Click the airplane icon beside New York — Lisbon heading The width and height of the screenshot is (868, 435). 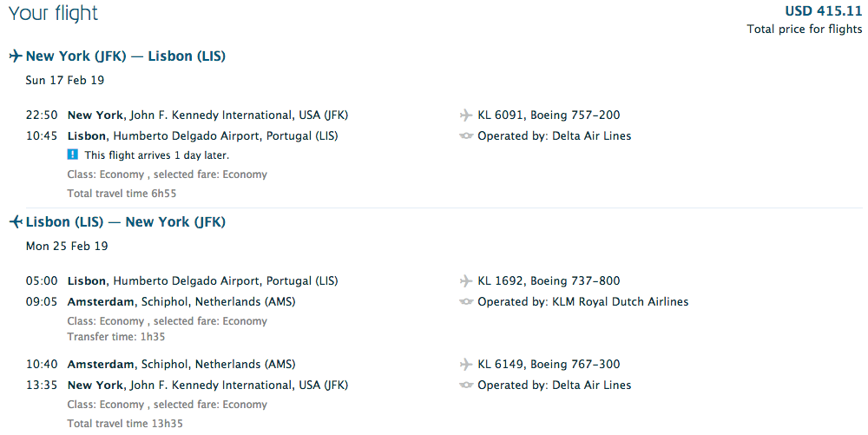point(16,56)
